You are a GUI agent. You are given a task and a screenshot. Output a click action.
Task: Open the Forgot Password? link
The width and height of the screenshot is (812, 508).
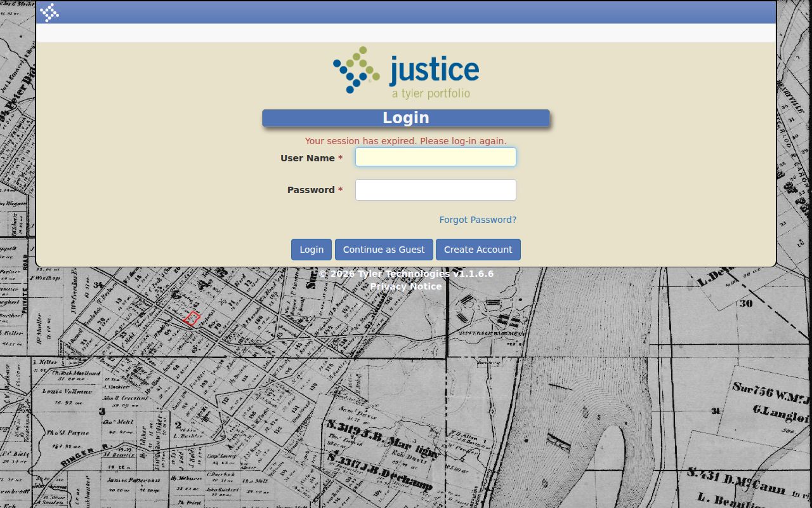coord(478,220)
